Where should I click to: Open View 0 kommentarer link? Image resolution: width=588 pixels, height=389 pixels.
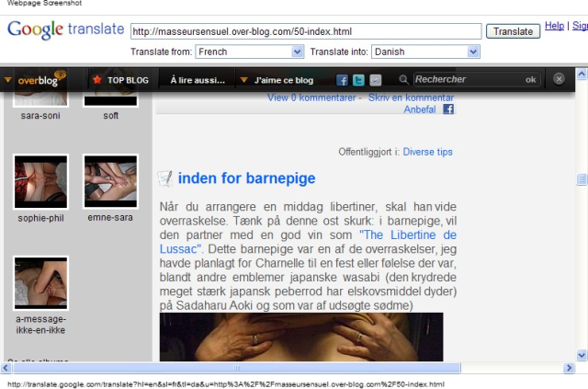(x=311, y=97)
